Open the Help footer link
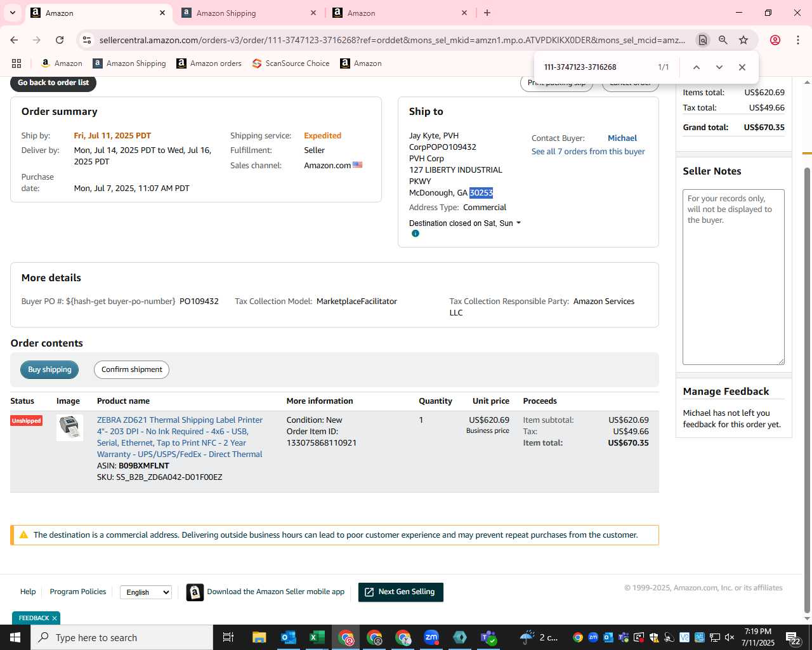Image resolution: width=812 pixels, height=650 pixels. 28,592
